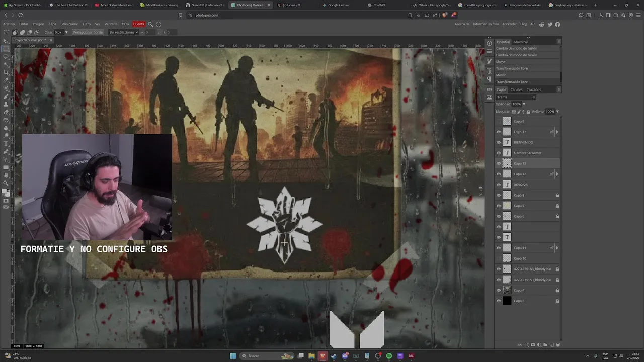Screen dimensions: 644x362
Task: Click the add layer mask icon
Action: pos(533,345)
